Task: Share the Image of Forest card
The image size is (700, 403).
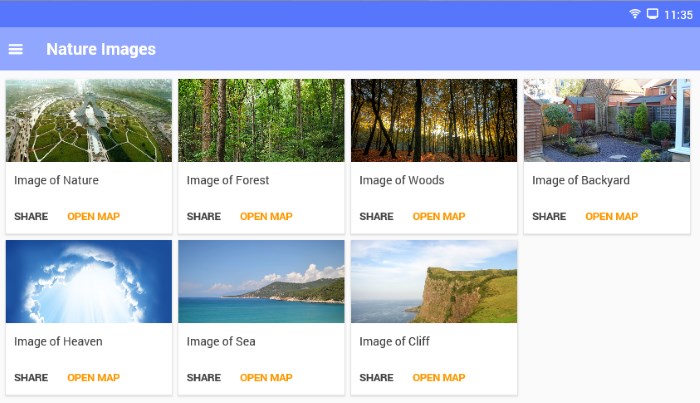Action: click(204, 216)
